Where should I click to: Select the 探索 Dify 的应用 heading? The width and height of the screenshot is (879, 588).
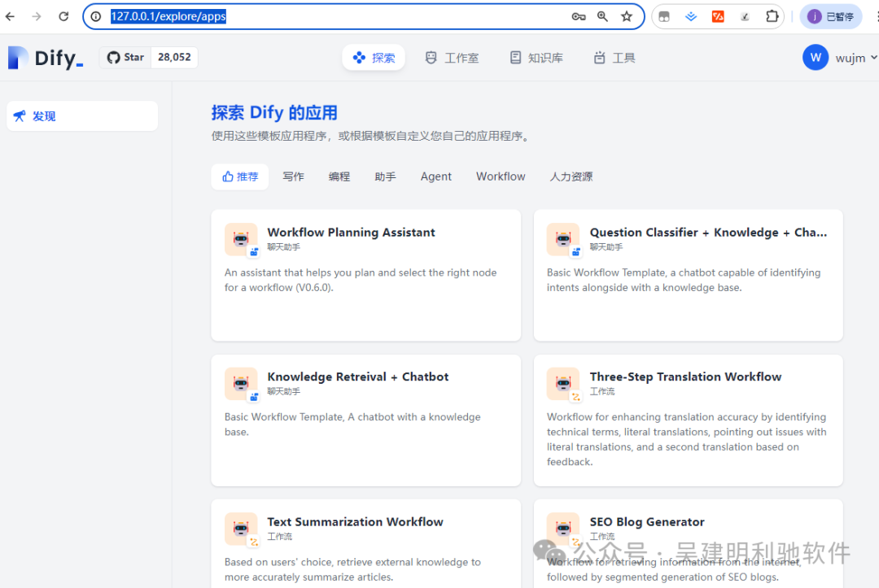point(274,112)
